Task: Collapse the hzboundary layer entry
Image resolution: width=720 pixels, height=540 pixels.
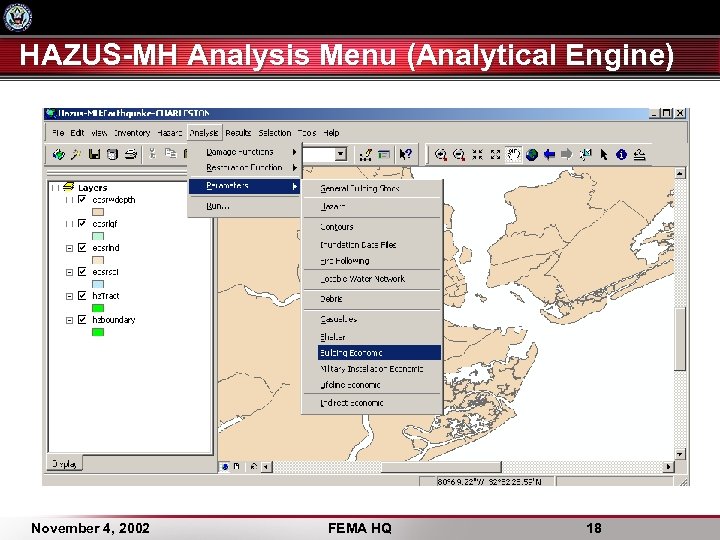Action: click(69, 320)
